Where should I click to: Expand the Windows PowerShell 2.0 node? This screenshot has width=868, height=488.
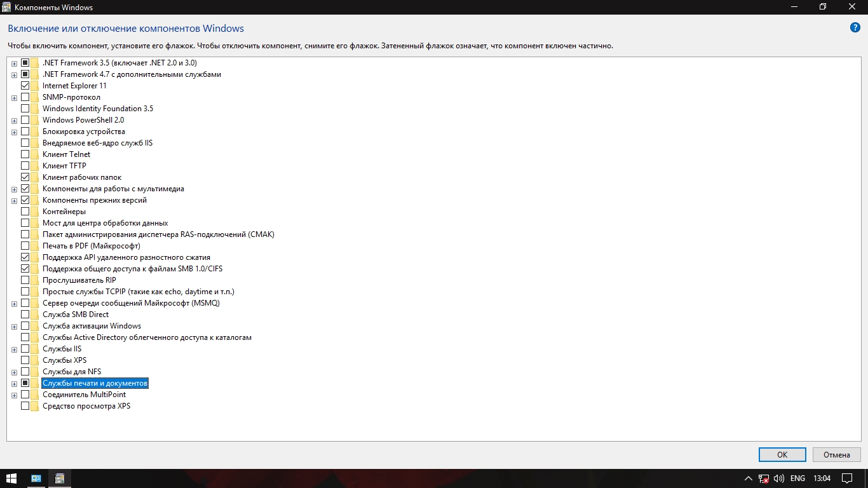tap(14, 121)
